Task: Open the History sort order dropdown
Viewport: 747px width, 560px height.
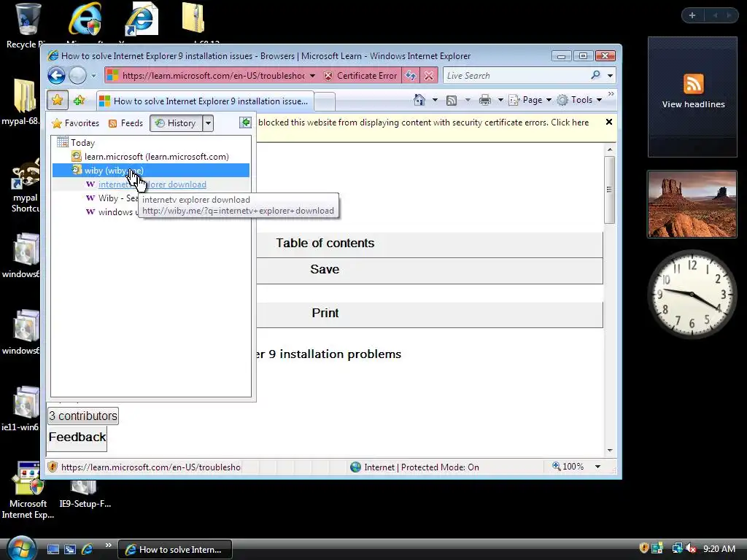Action: tap(208, 123)
